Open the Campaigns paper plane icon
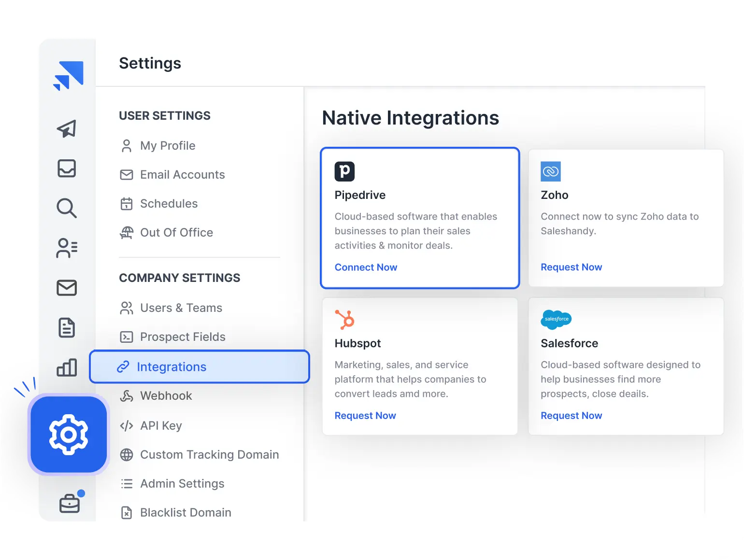 [67, 129]
